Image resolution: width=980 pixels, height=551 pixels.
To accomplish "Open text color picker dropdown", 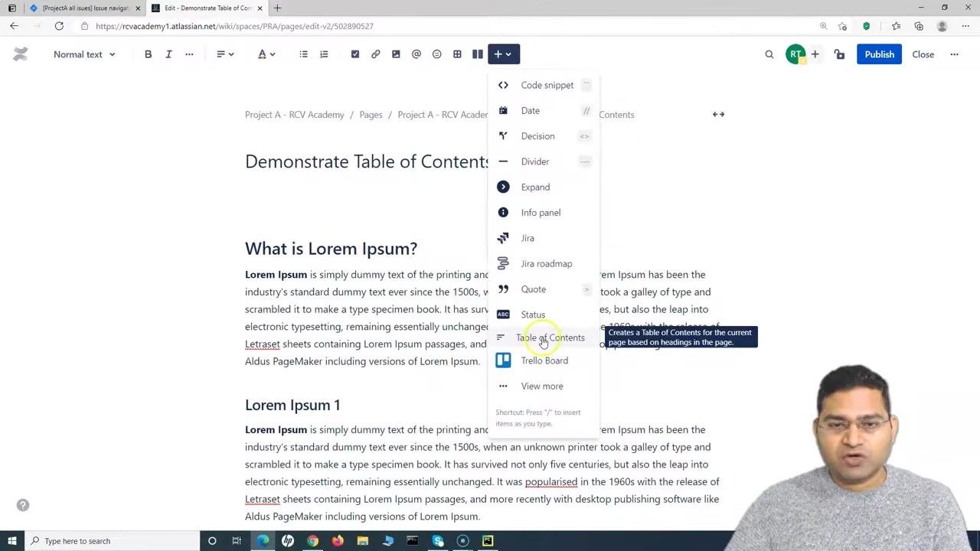I will [266, 54].
